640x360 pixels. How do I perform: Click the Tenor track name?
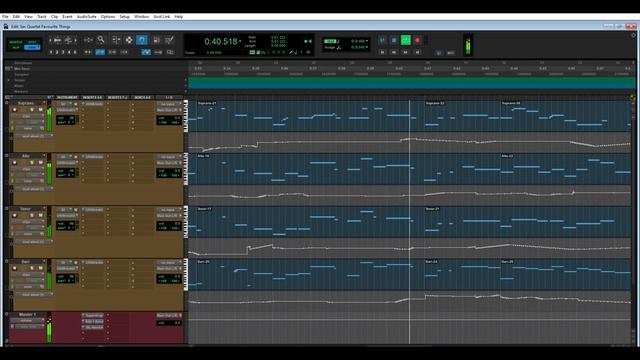pyautogui.click(x=25, y=209)
